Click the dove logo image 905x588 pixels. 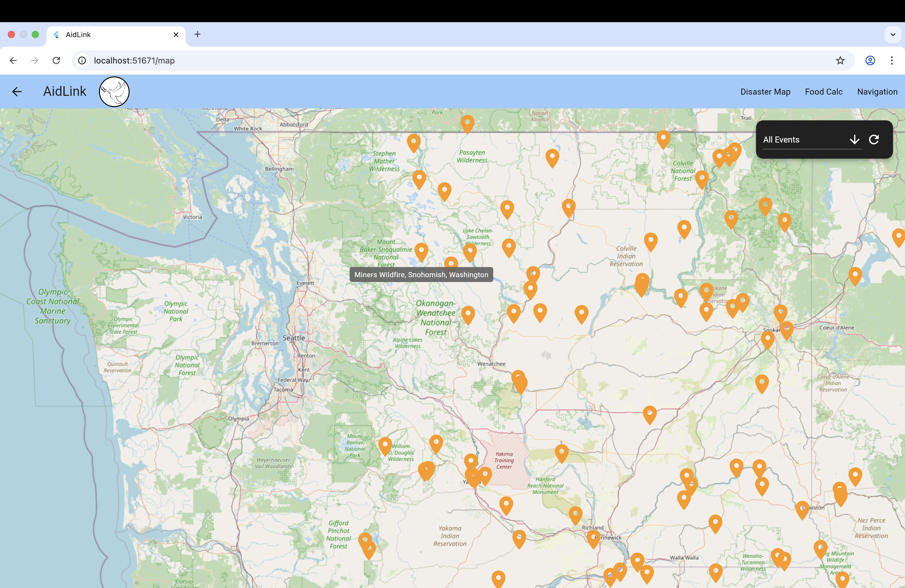(114, 92)
